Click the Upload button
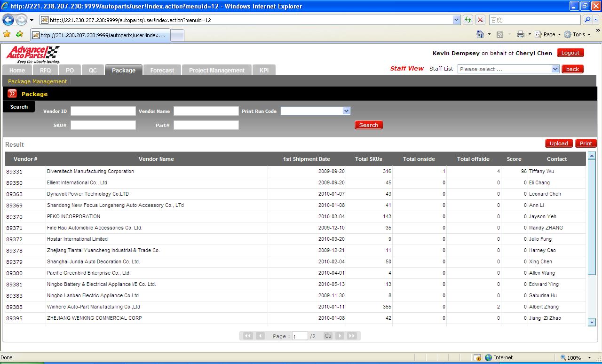Viewport: 602px width, 364px height. point(558,143)
